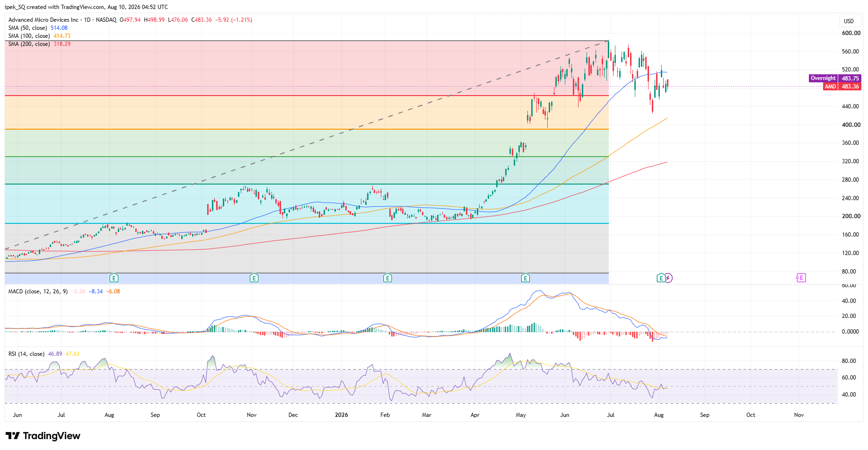The image size is (868, 450).
Task: Select the purple Overnight 483.75 price label
Action: (834, 79)
